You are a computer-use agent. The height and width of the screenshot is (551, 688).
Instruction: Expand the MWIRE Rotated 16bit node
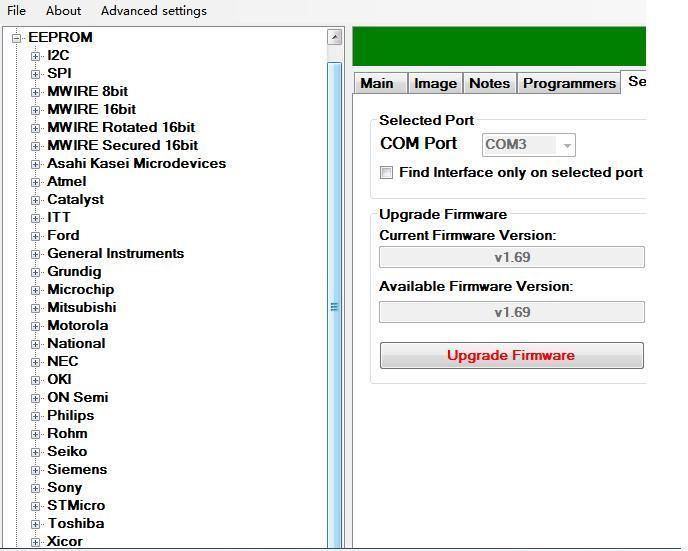(x=36, y=128)
